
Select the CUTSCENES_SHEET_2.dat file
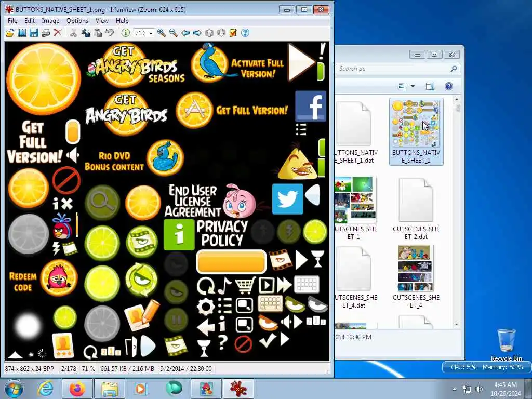point(416,208)
